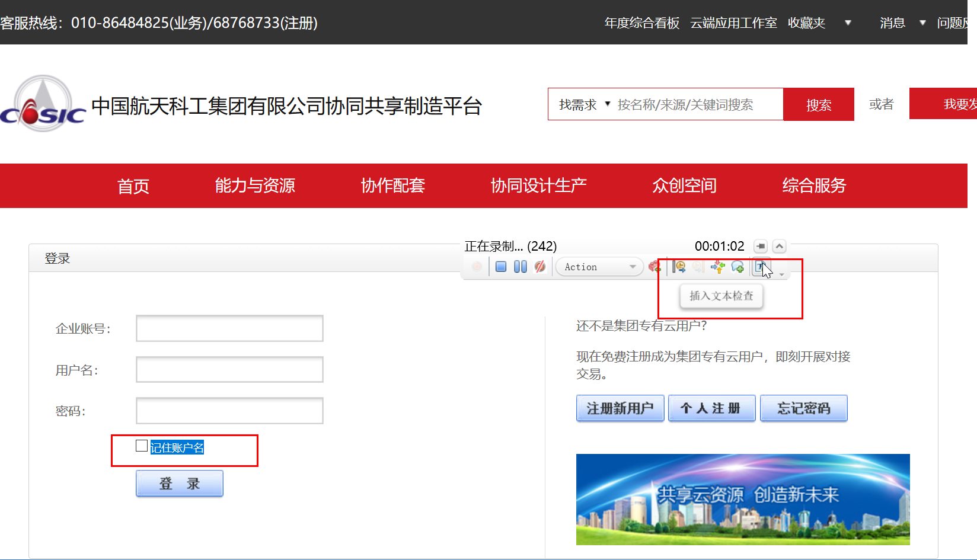This screenshot has width=977, height=560.
Task: Click the 忘记密码 button
Action: [804, 408]
